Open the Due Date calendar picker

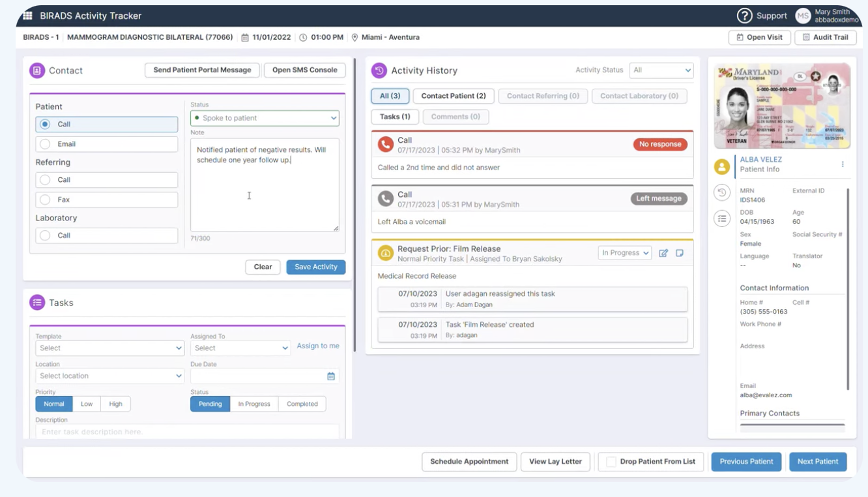331,376
